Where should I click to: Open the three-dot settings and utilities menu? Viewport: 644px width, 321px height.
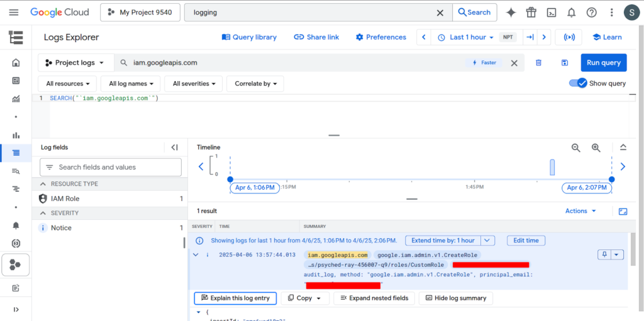tap(611, 13)
